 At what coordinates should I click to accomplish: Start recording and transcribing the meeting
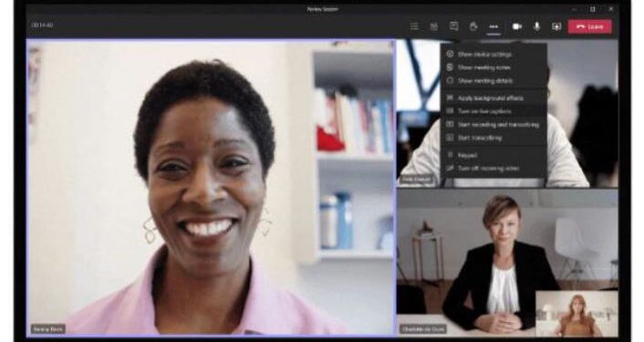493,124
